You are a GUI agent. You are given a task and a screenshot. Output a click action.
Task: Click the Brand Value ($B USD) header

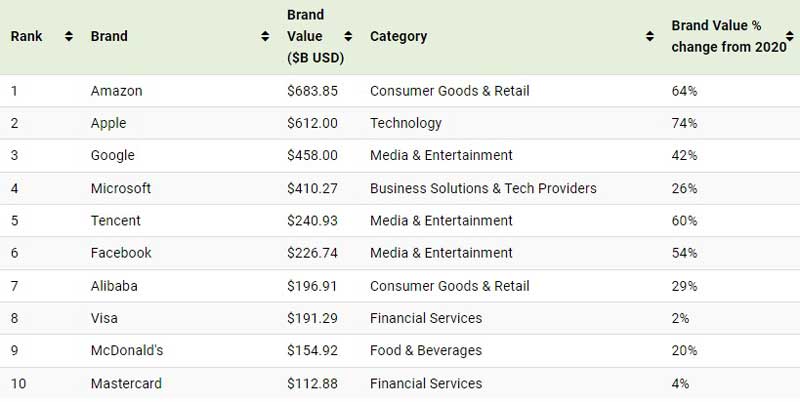[315, 36]
